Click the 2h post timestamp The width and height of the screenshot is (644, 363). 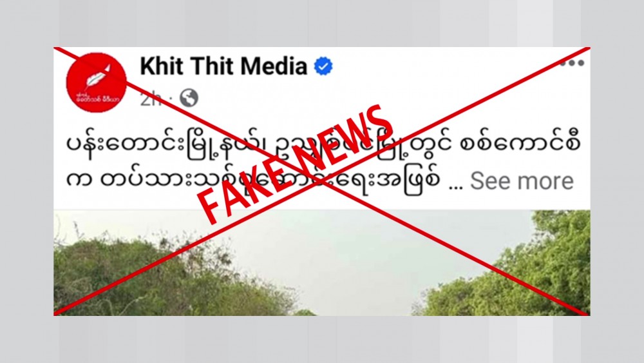[x=150, y=99]
